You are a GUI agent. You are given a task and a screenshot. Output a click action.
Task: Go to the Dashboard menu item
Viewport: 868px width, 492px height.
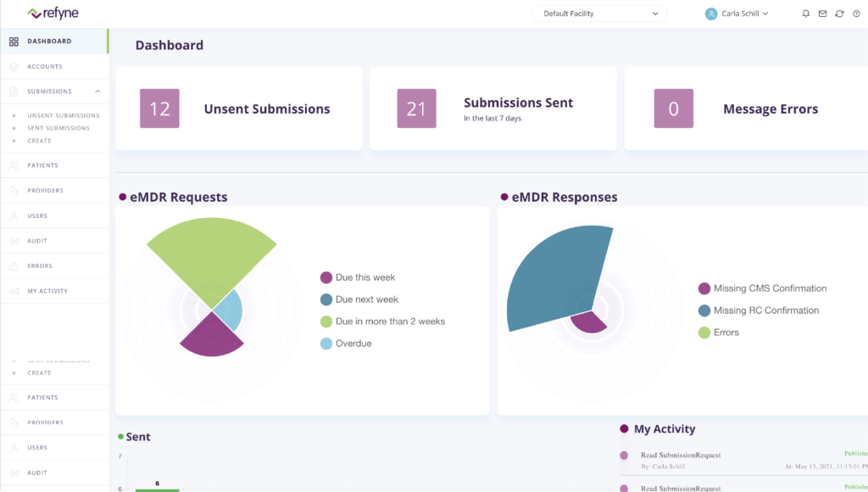[x=48, y=41]
